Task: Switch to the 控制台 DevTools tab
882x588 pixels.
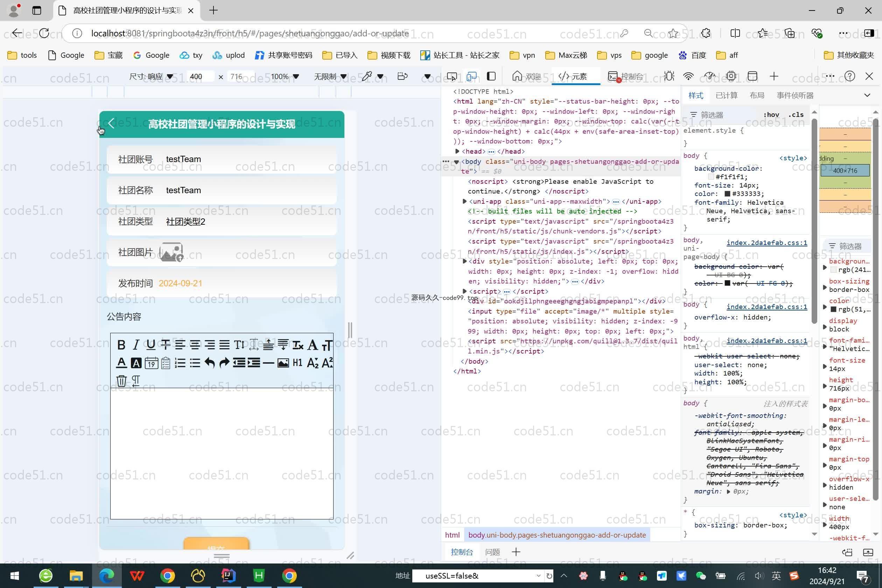Action: [625, 77]
